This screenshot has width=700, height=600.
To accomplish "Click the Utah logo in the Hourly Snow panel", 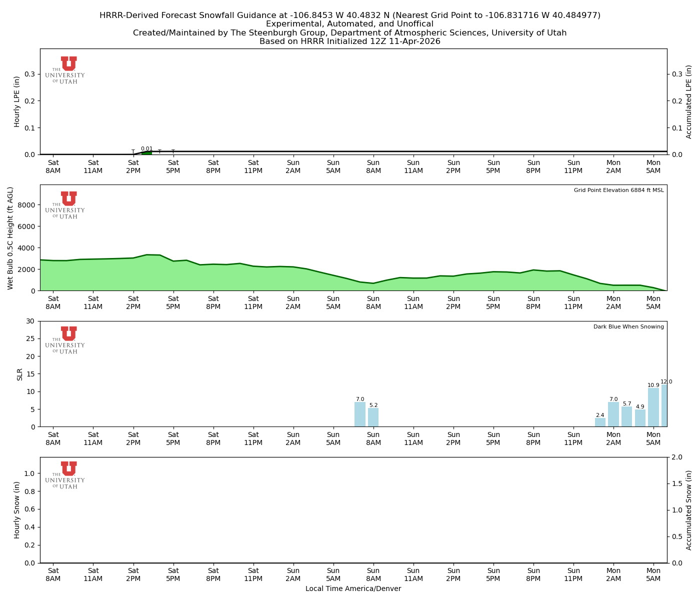I will 65,475.
